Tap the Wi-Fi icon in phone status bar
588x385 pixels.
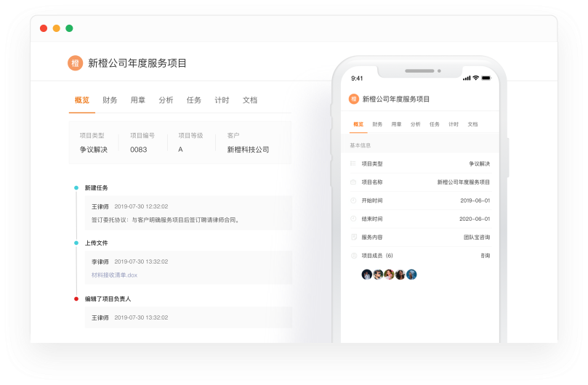point(475,78)
